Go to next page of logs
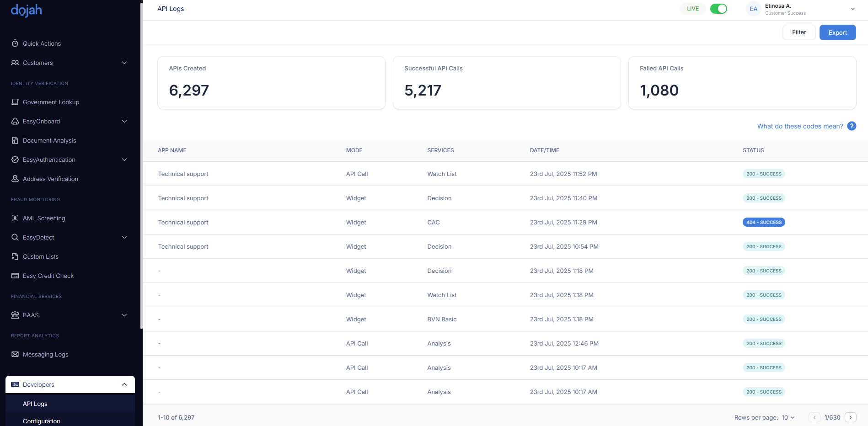 point(850,417)
